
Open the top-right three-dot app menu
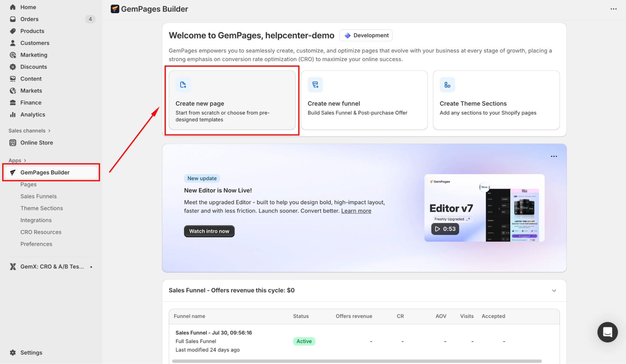613,9
